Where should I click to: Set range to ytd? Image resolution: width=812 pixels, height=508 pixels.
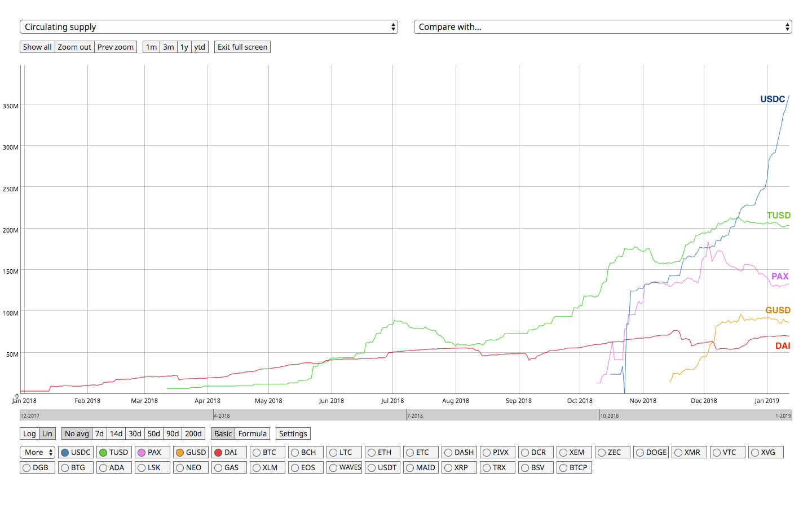point(200,47)
